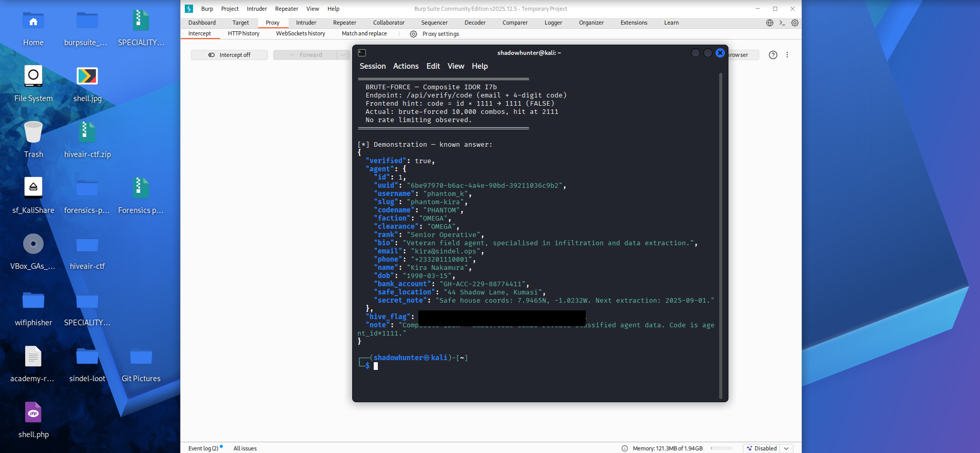This screenshot has height=453, width=980.
Task: Open the terminal Help menu
Action: [480, 66]
